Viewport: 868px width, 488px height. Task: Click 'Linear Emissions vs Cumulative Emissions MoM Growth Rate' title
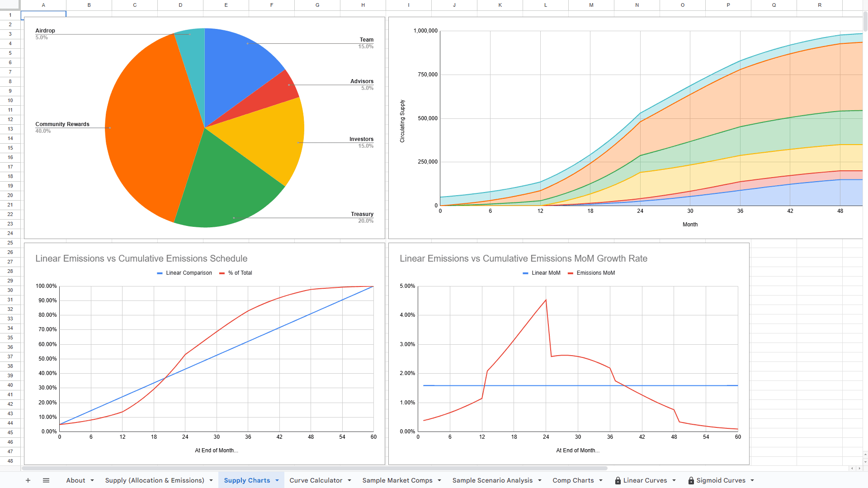click(x=524, y=258)
